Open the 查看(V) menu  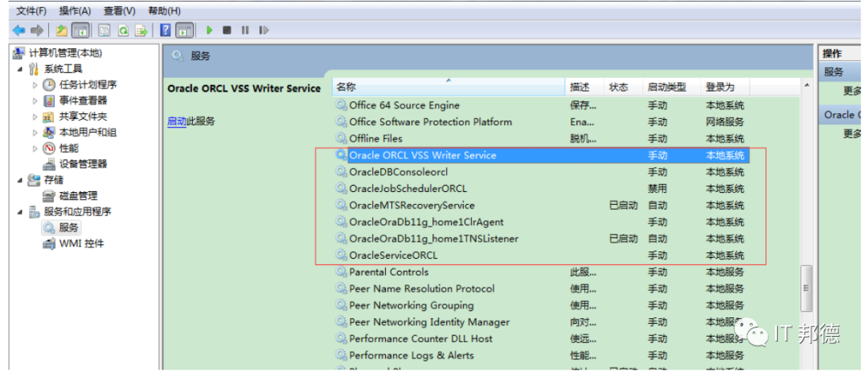pos(119,10)
